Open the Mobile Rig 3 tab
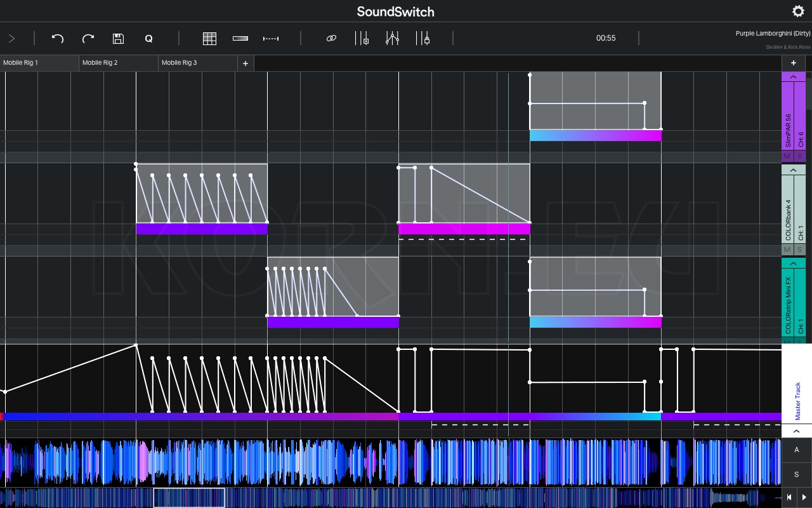The width and height of the screenshot is (812, 508). [x=197, y=63]
